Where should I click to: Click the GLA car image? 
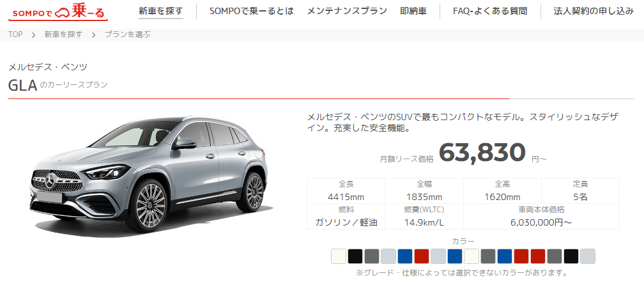pos(149,174)
